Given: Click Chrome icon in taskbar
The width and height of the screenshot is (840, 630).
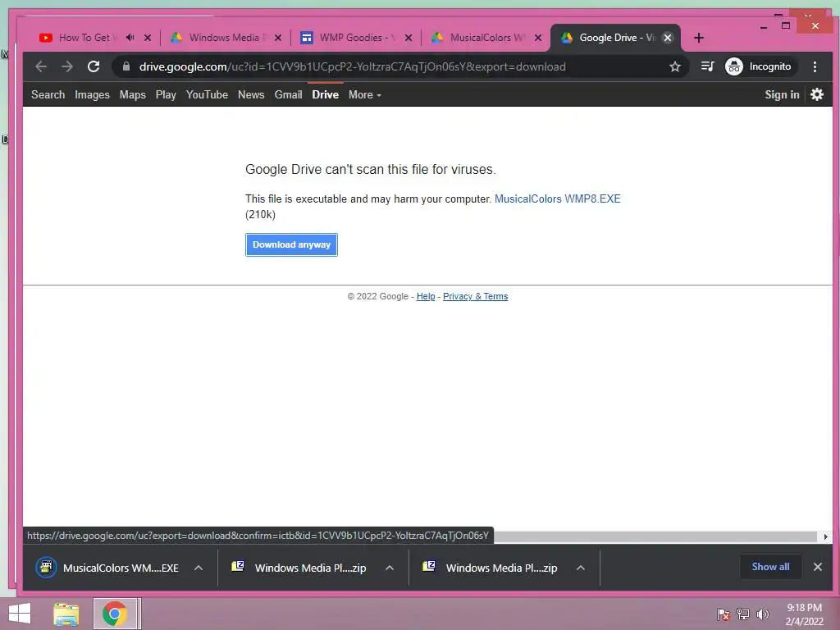Looking at the screenshot, I should (115, 614).
